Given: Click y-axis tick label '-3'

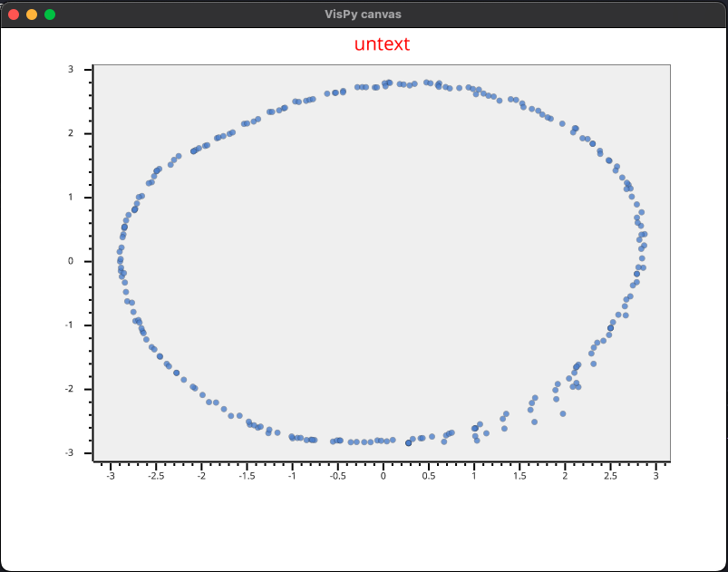Looking at the screenshot, I should coord(69,452).
